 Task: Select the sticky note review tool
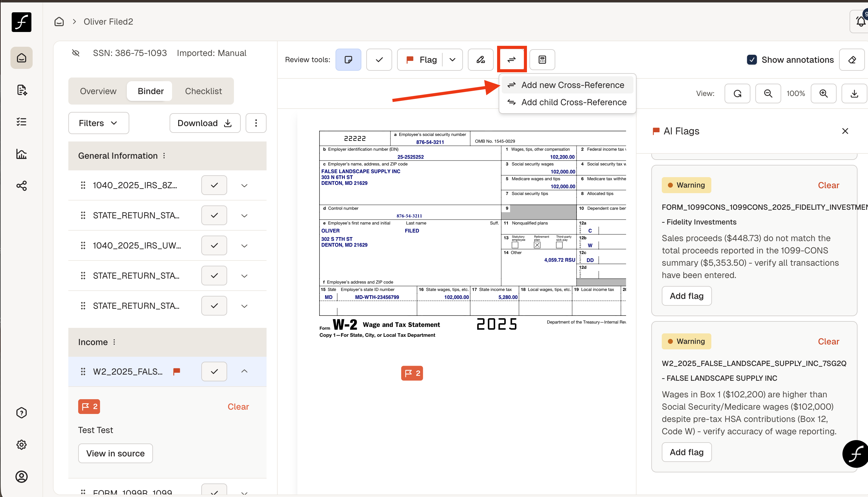pos(348,60)
